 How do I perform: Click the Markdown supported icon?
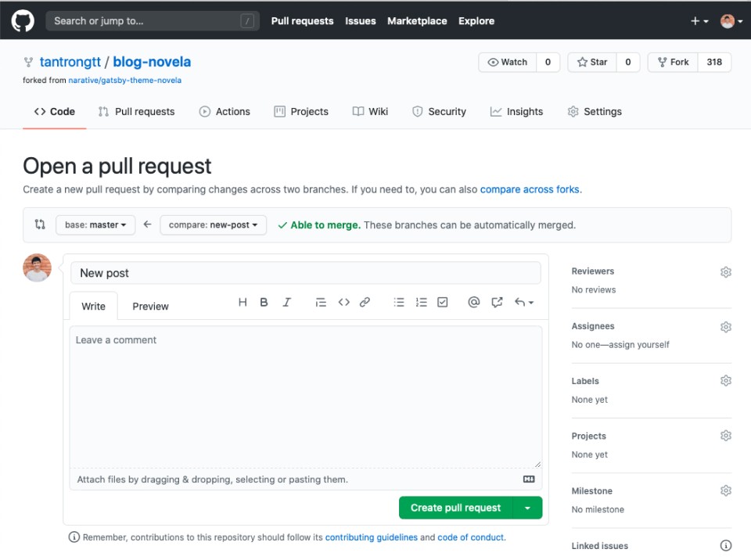coord(529,479)
